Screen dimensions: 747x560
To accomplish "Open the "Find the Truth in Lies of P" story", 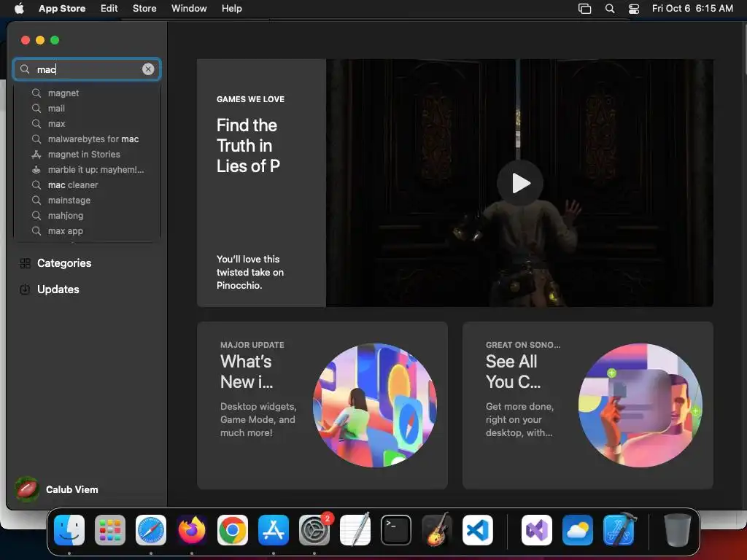I will [x=261, y=183].
